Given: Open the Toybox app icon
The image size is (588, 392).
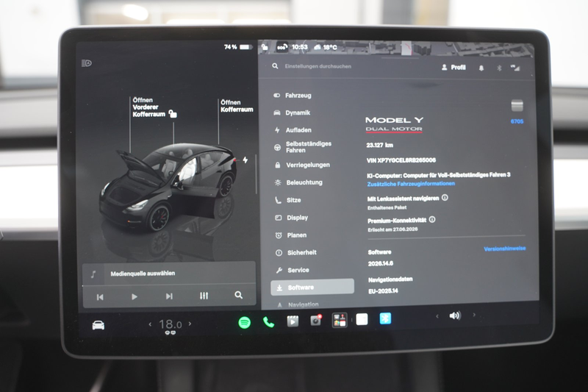Looking at the screenshot, I should pos(340,320).
